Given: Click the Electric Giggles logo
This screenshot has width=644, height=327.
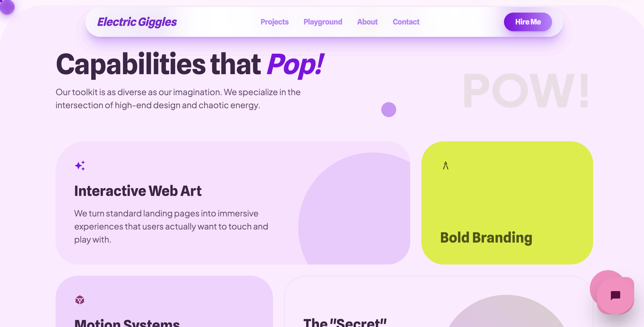Looking at the screenshot, I should pos(137,22).
